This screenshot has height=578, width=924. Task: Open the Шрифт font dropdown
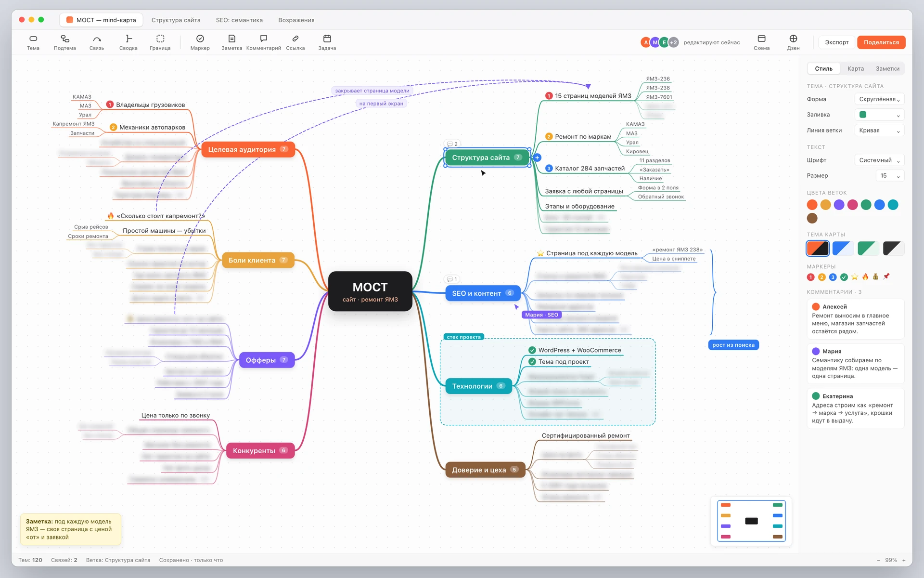pos(879,160)
